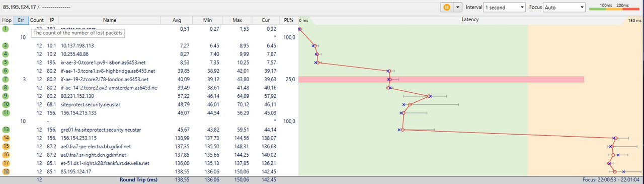This screenshot has height=184, width=644.
Task: Open the dropdown arrow beside the pause button
Action: coord(457,8)
